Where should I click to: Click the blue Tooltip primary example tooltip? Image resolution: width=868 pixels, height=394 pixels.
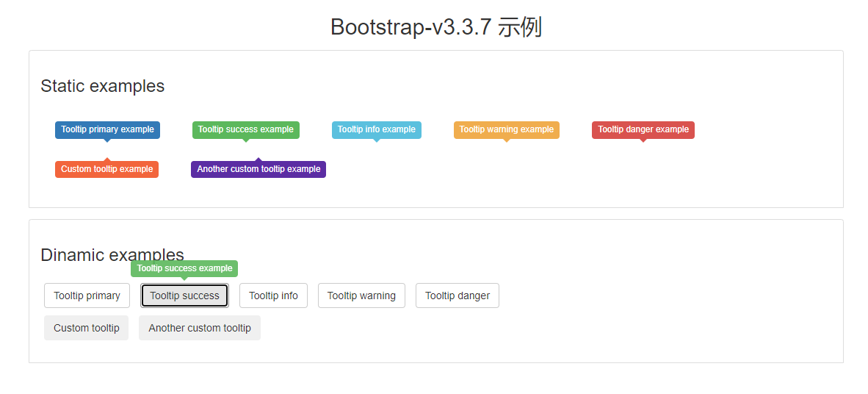[x=107, y=129]
